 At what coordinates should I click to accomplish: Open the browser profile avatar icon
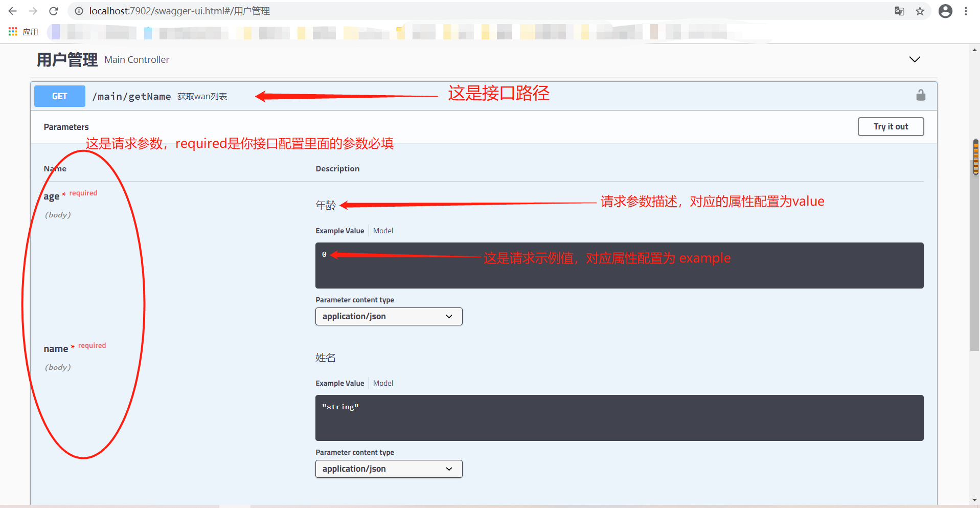tap(945, 11)
